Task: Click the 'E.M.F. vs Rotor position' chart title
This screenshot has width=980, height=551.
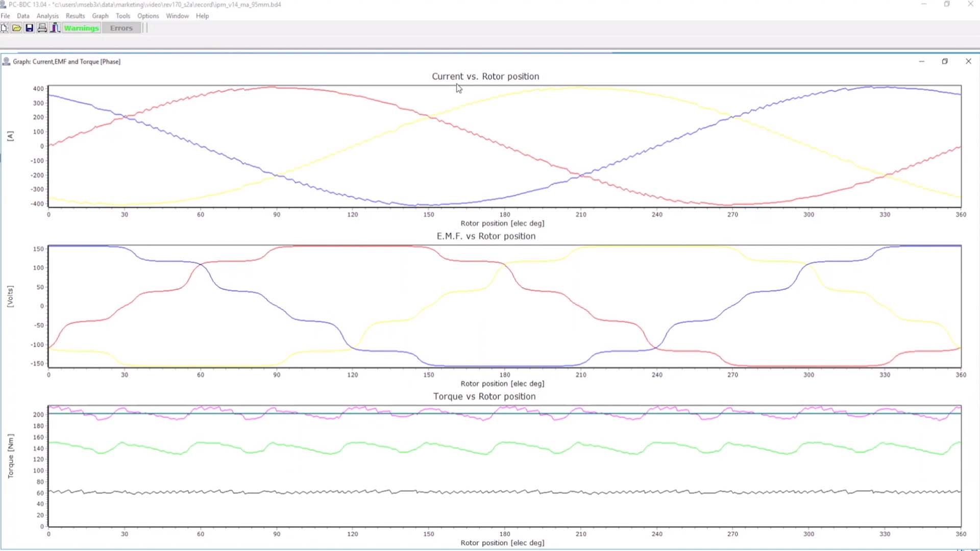Action: click(x=486, y=236)
